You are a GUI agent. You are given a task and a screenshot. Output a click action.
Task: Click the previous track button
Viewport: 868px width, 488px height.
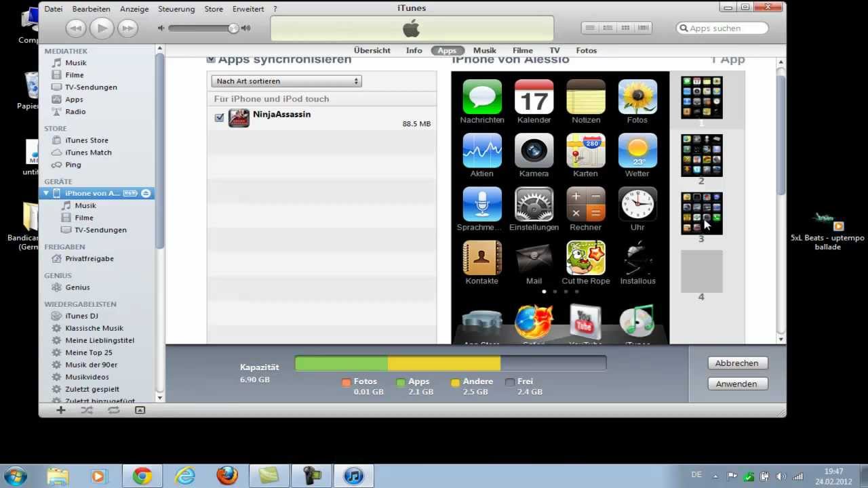76,28
